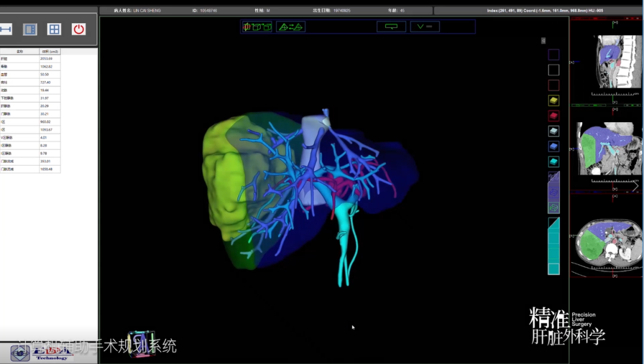Viewport: 644px width, 364px height.
Task: Click the green triangles transform icon
Action: click(x=291, y=27)
